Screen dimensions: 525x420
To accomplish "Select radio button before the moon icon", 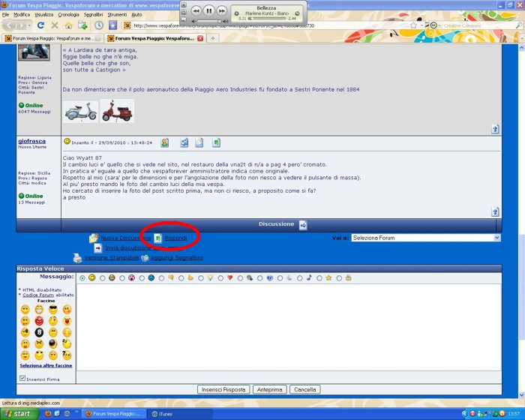I will [x=280, y=278].
